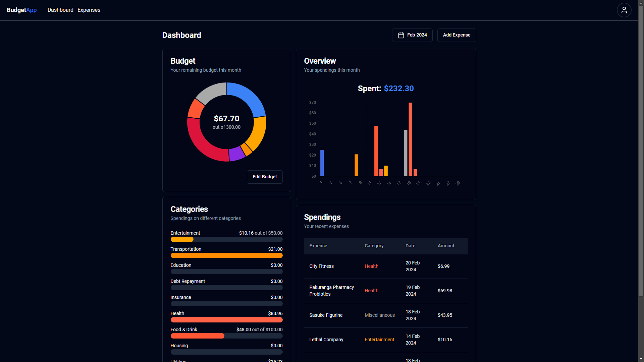Click the Education category label

(181, 265)
